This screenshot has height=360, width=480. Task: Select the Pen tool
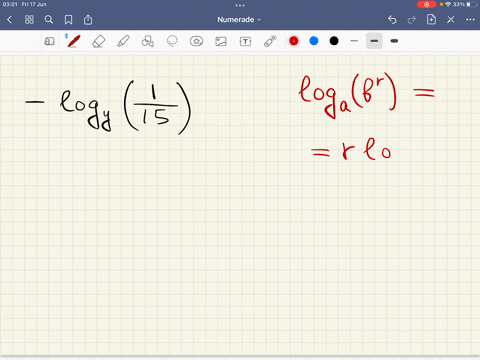(73, 41)
